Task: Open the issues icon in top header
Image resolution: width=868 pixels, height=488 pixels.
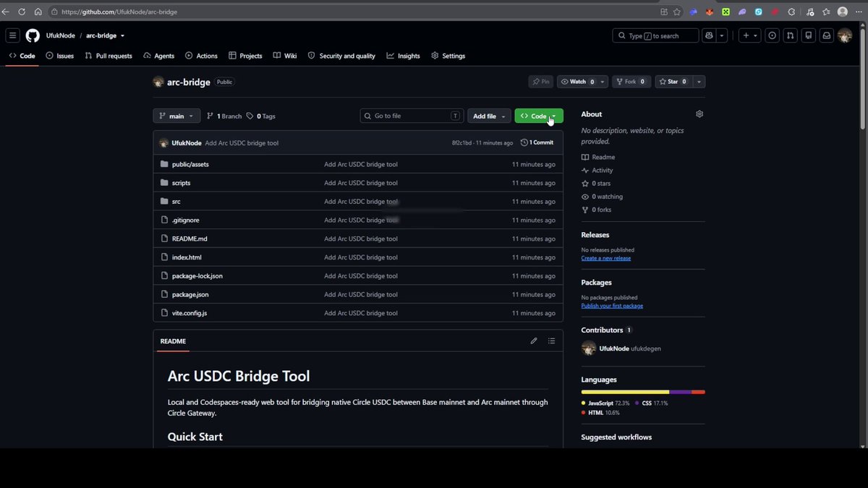Action: (x=773, y=35)
